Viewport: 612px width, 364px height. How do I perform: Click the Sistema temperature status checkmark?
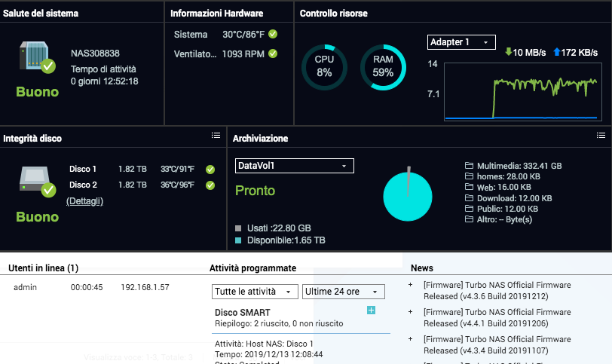click(273, 35)
